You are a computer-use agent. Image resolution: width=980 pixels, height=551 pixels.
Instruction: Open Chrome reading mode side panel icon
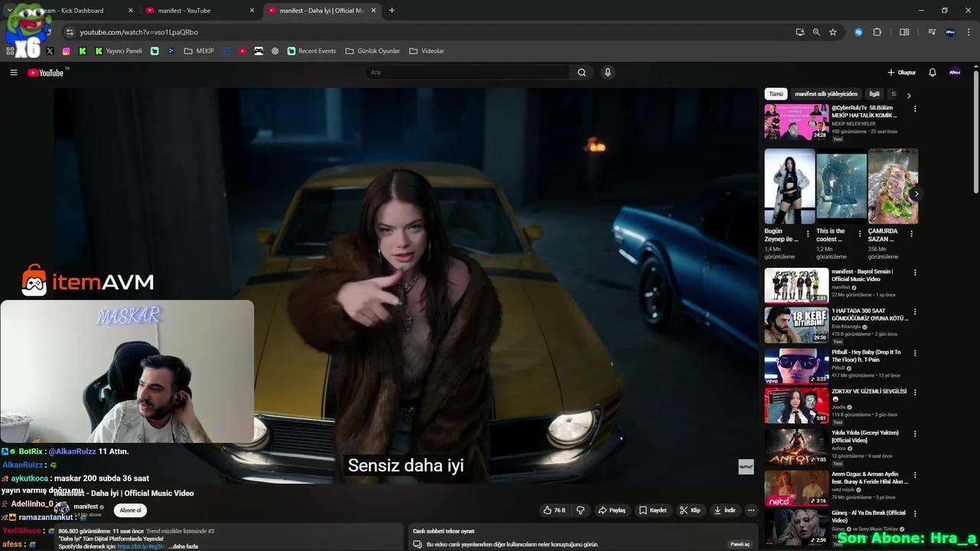click(x=904, y=32)
